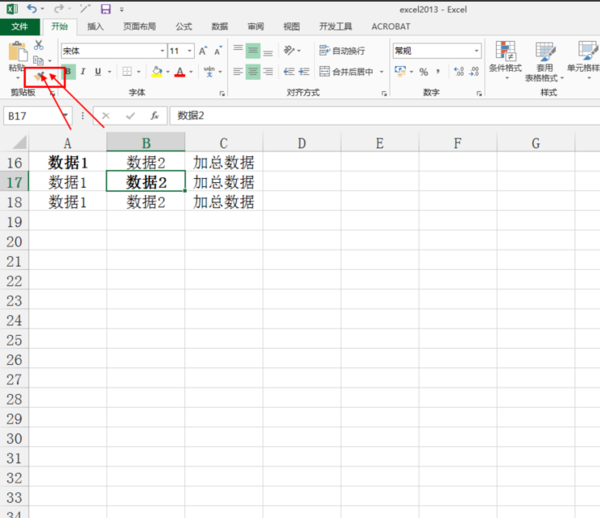The height and width of the screenshot is (518, 600).
Task: Switch to the 插入 Insert tab
Action: 95,26
